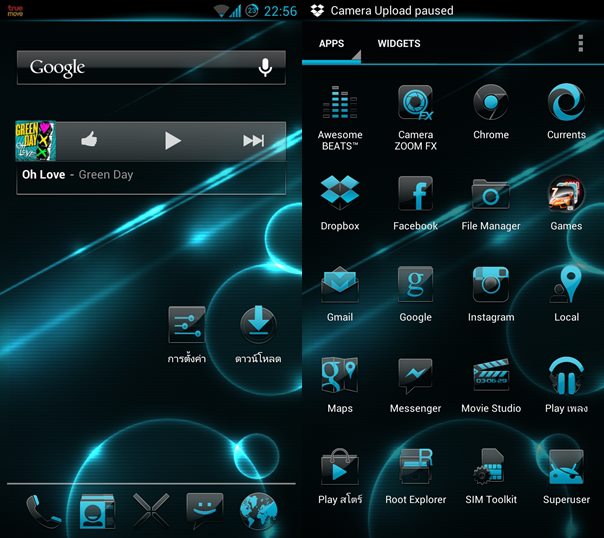604x538 pixels.
Task: Tap the battery level indicator icon
Action: coord(252,10)
